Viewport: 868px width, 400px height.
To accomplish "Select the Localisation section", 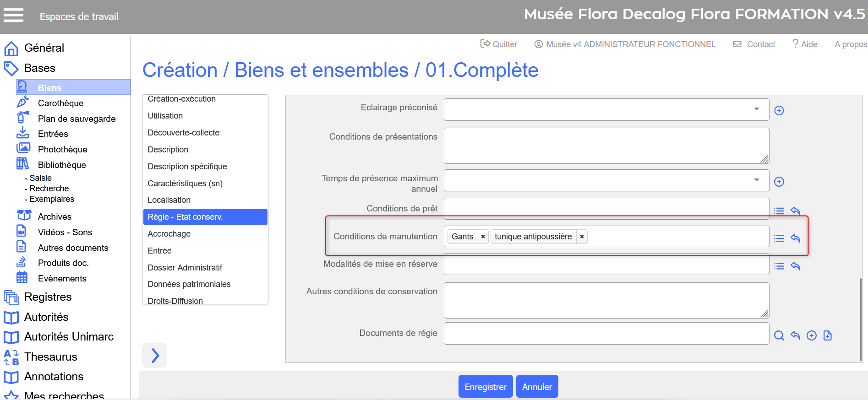I will pos(169,200).
